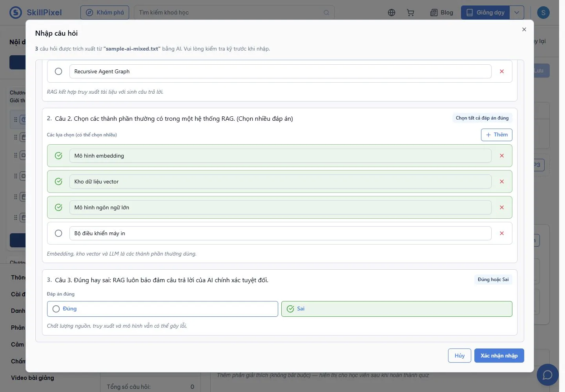This screenshot has width=565, height=392.
Task: Edit the Mô hình ngôn ngữ lớn field
Action: click(x=280, y=207)
